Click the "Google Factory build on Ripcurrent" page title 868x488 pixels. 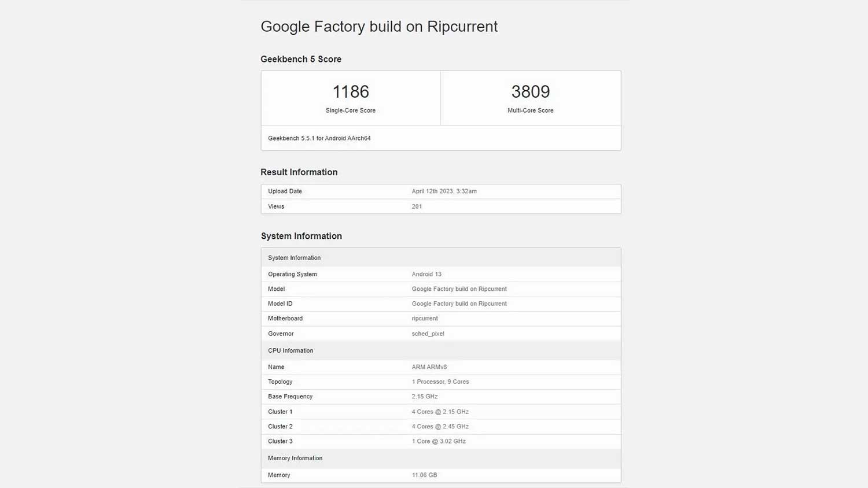click(x=379, y=27)
